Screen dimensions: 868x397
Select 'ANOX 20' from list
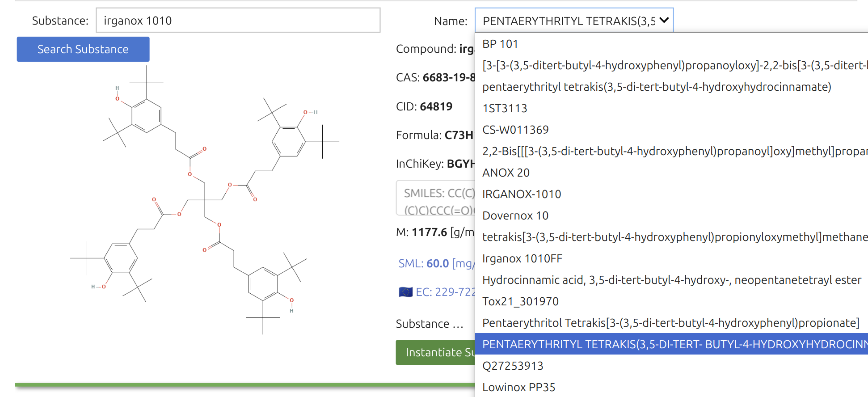671,173
